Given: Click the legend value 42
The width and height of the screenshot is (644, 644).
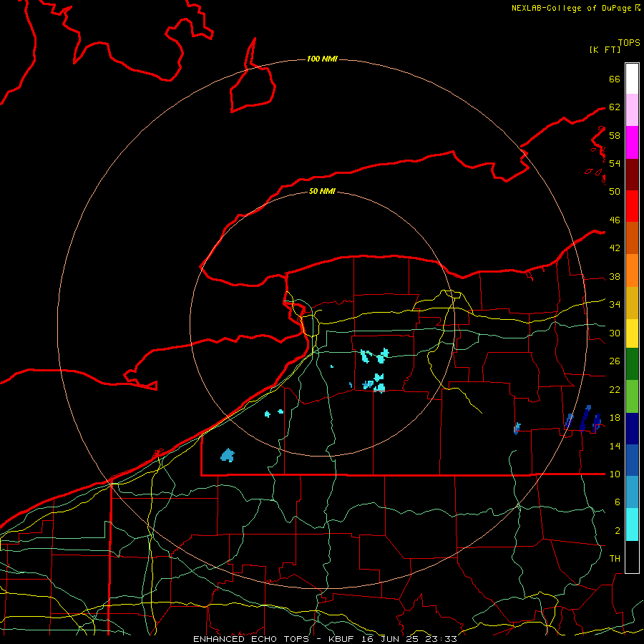Looking at the screenshot, I should point(615,248).
